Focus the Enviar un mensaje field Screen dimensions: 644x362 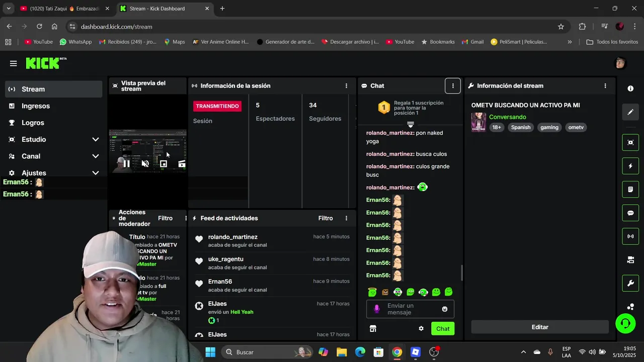410,309
